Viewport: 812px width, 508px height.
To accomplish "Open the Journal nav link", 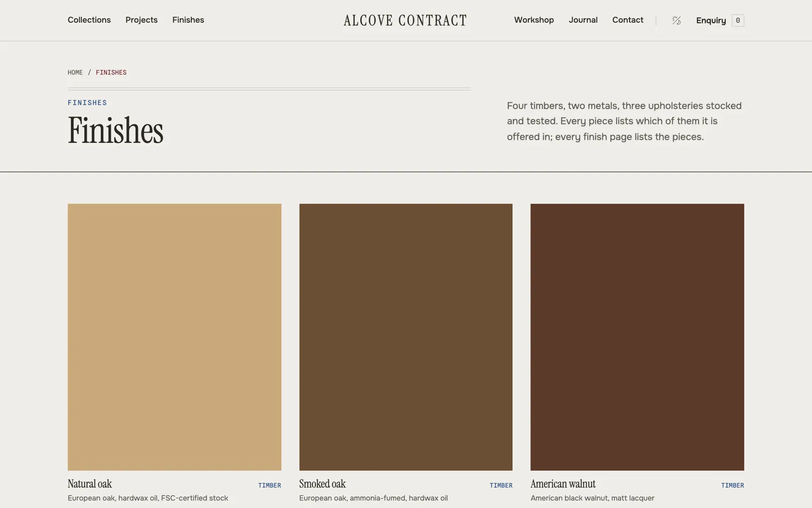I will [x=583, y=20].
